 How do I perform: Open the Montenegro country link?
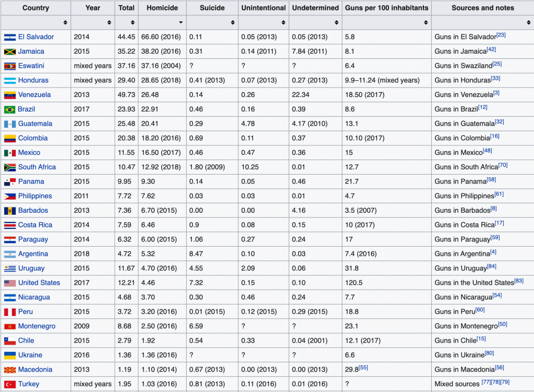coord(37,326)
